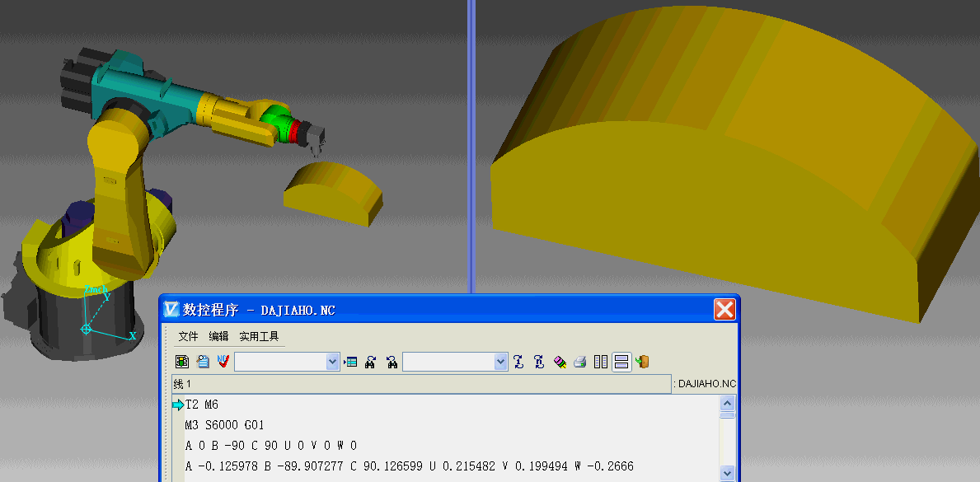Click the cyan current-line arrow marker
This screenshot has height=482, width=980.
178,405
